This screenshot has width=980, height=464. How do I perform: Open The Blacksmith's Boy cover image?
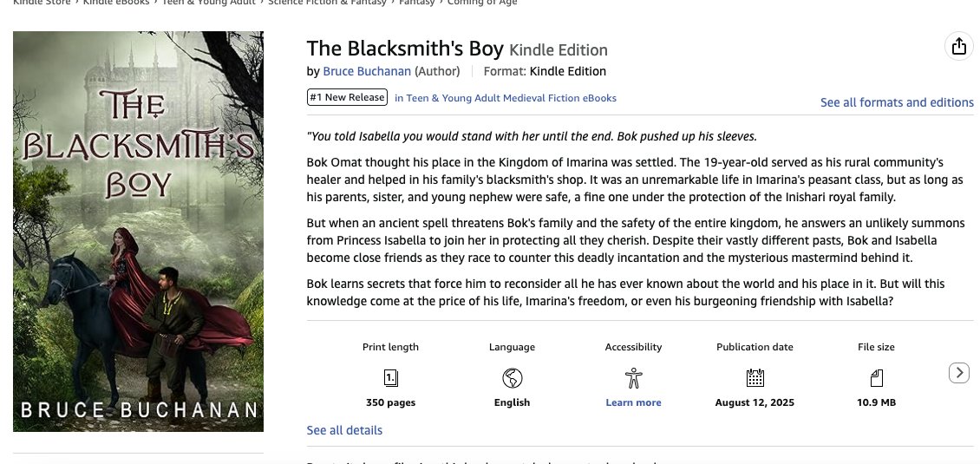(x=138, y=232)
